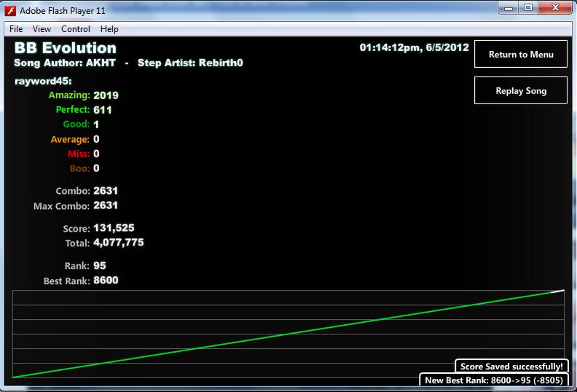Open the File menu
Viewport: 577px width, 392px height.
click(16, 28)
